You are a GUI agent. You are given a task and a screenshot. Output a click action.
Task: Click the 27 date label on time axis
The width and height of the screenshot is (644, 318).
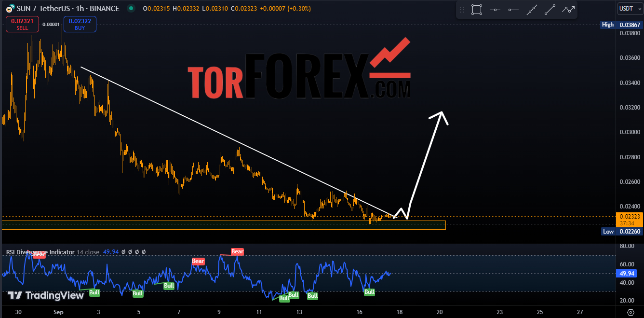pyautogui.click(x=580, y=312)
